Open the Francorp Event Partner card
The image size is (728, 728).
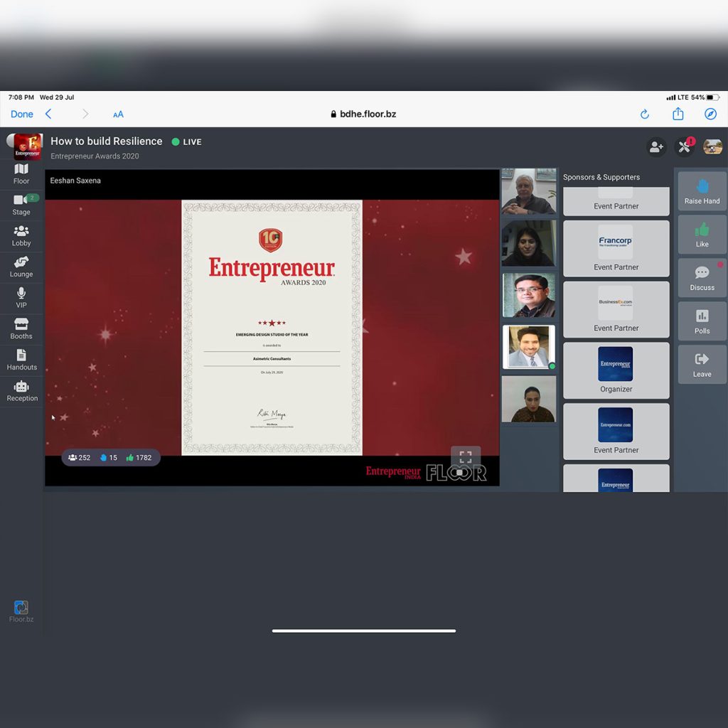[616, 248]
